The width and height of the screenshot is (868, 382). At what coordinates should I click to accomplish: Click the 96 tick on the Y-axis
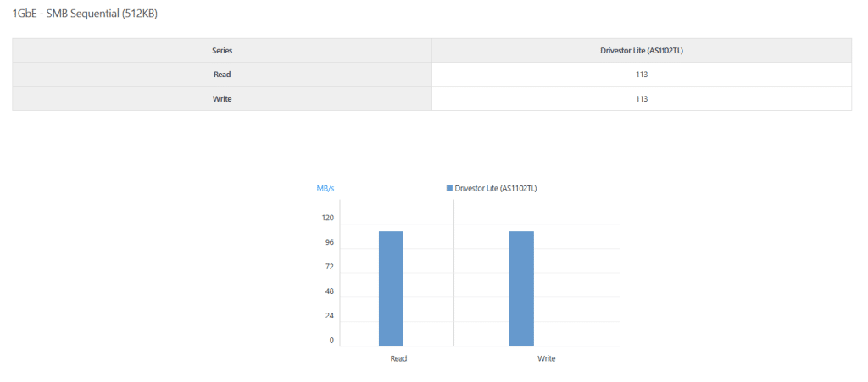(329, 242)
